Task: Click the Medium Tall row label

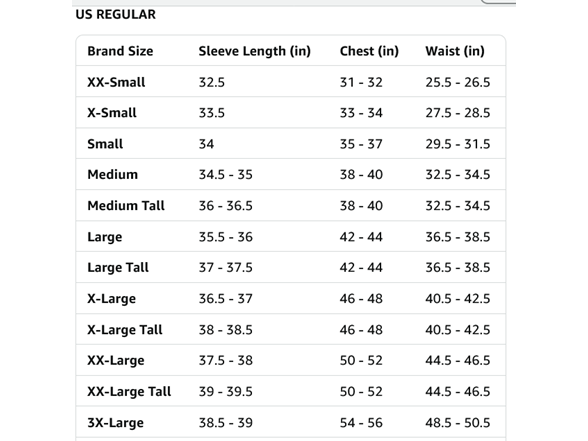Action: (126, 206)
